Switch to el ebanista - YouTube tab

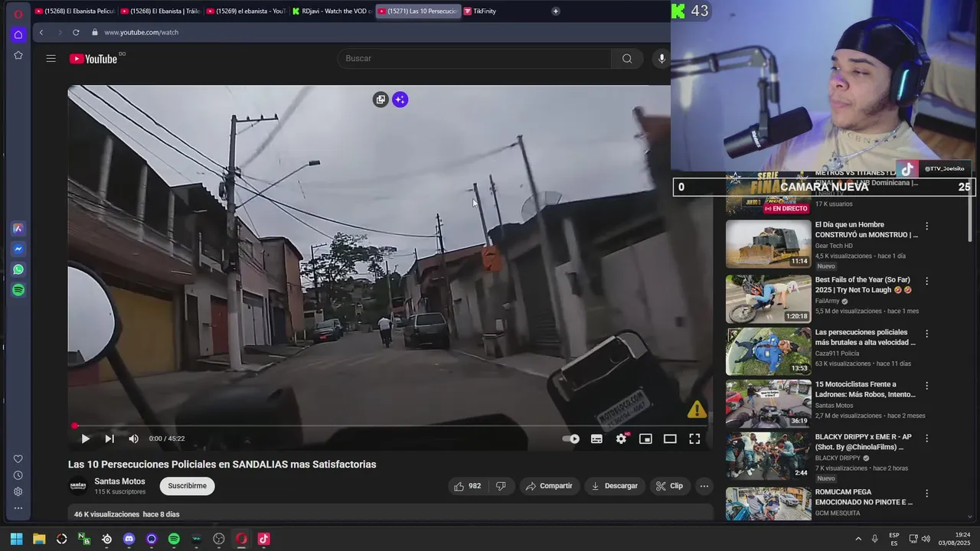click(x=246, y=11)
